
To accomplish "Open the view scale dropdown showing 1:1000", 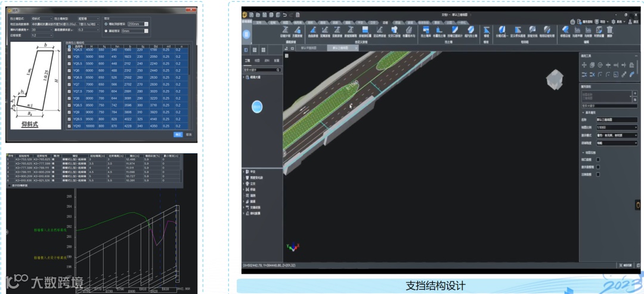I will click(x=617, y=127).
